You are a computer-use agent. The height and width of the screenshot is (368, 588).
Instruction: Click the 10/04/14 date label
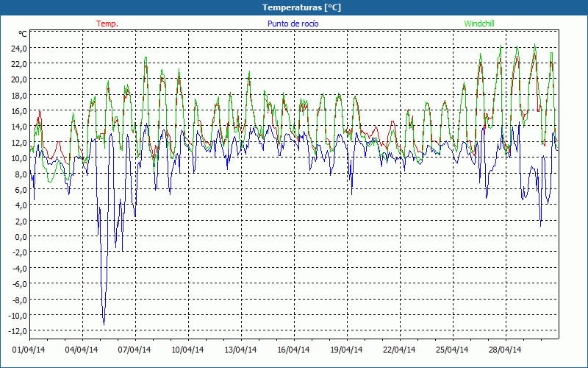187,350
